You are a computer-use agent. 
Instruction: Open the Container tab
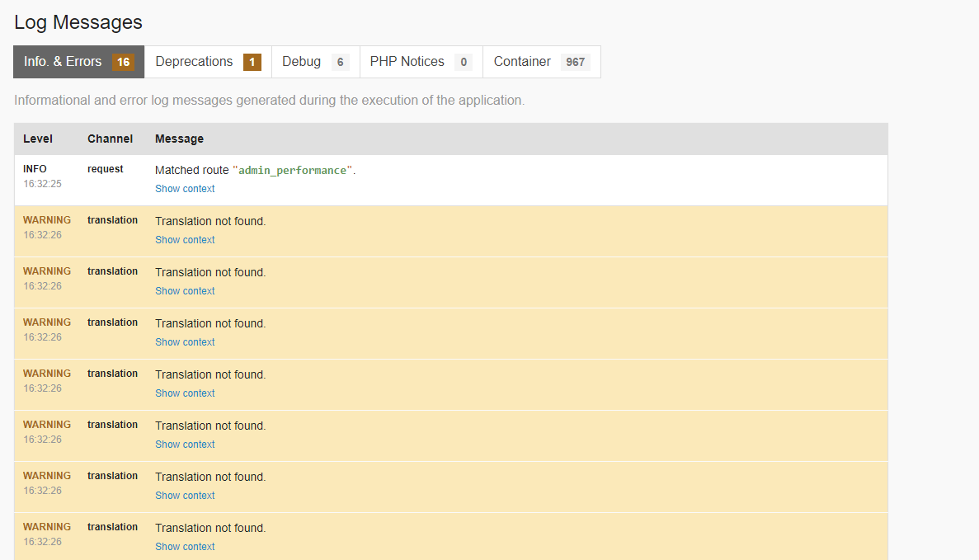(x=541, y=62)
